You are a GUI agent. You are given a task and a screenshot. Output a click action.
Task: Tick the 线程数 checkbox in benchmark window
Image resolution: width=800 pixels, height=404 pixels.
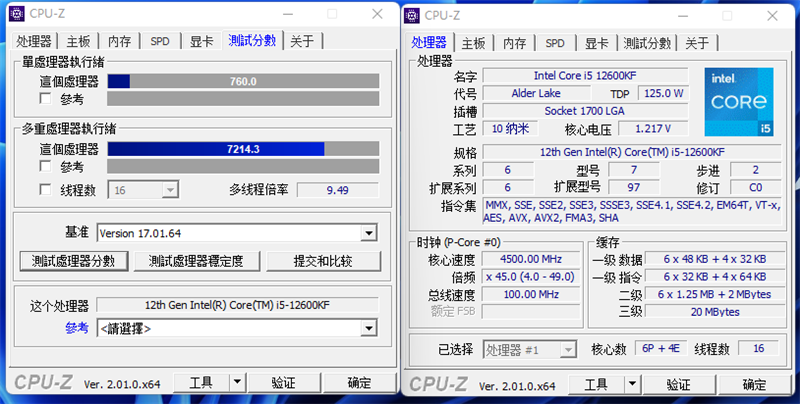[45, 190]
